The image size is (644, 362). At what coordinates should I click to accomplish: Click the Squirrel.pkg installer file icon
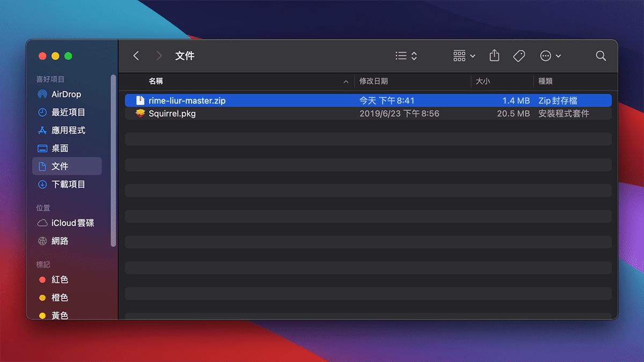140,114
